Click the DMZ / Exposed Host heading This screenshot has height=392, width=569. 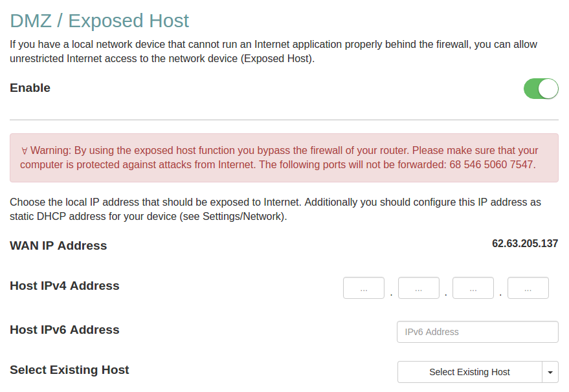100,21
